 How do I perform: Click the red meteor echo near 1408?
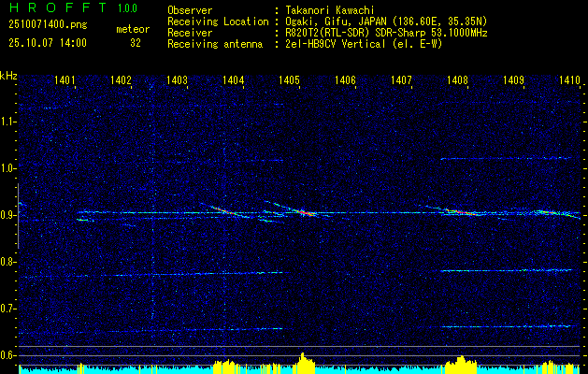(461, 212)
